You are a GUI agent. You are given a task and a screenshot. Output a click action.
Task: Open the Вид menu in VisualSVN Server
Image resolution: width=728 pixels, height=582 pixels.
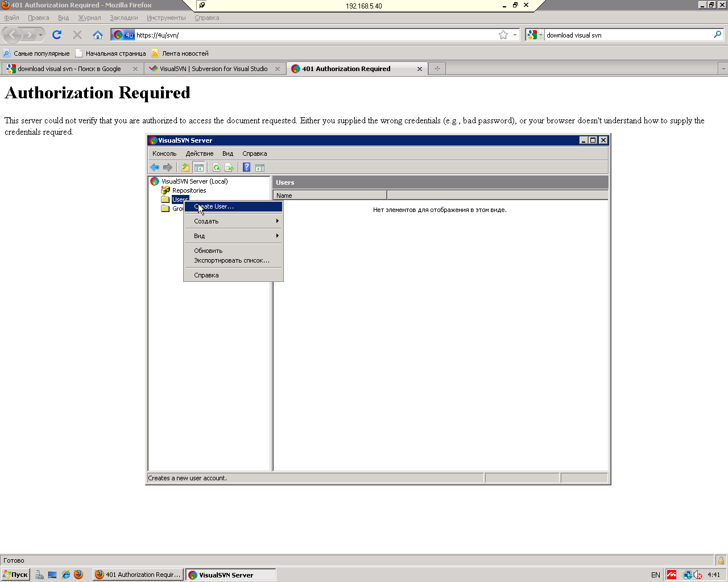tap(228, 153)
